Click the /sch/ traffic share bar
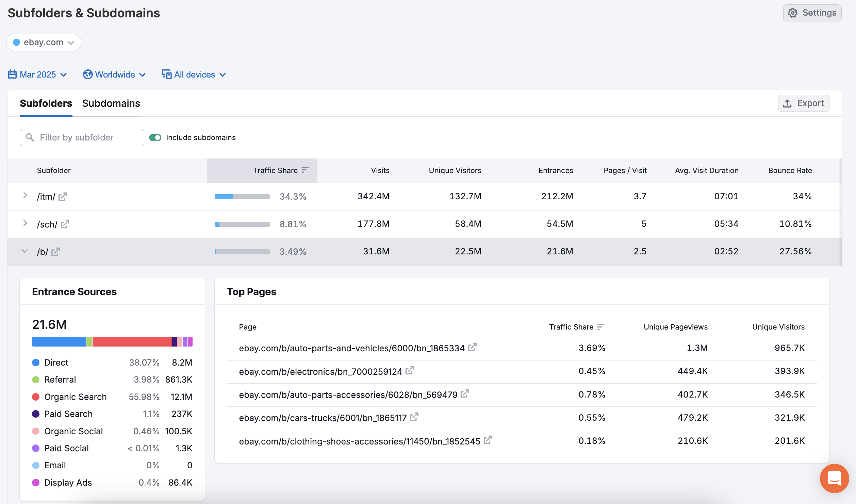 point(242,224)
